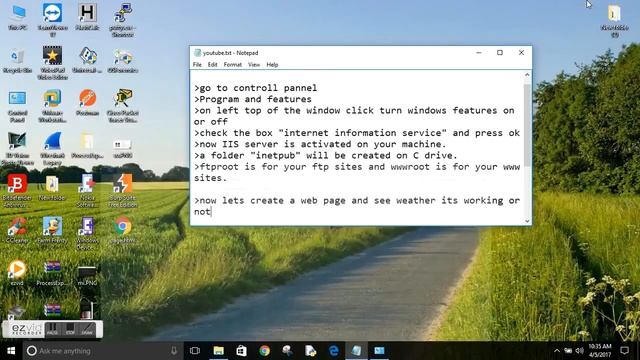Viewport: 640px width, 360px height.
Task: Open the File menu in Notepad
Action: click(197, 64)
